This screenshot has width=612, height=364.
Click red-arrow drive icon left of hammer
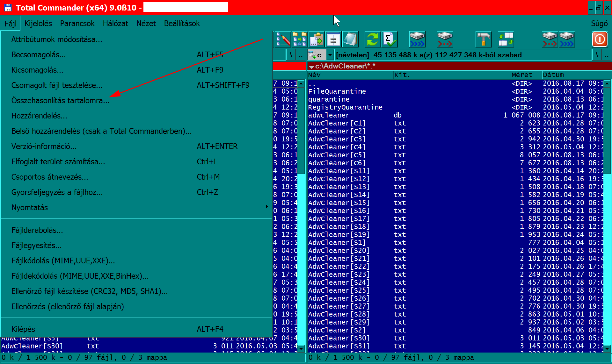445,39
